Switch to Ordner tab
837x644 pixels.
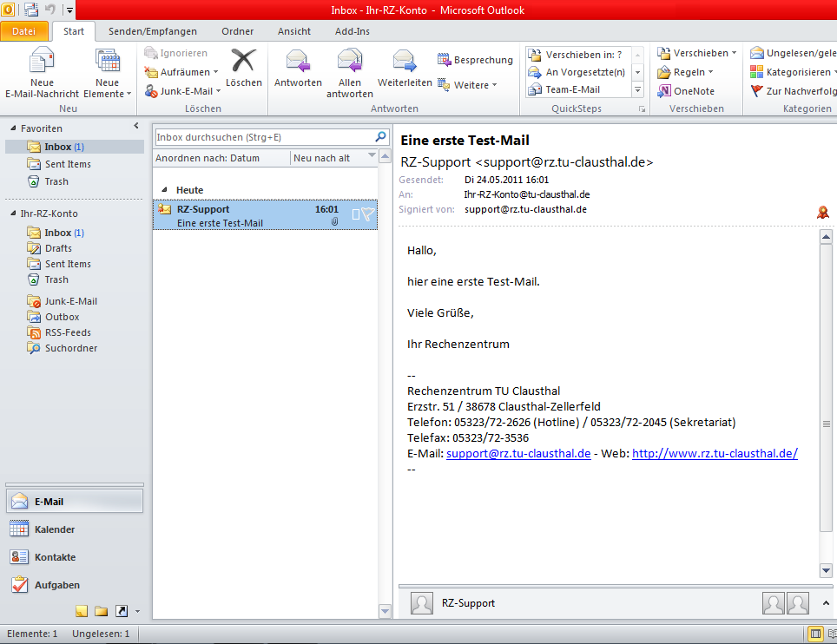238,31
